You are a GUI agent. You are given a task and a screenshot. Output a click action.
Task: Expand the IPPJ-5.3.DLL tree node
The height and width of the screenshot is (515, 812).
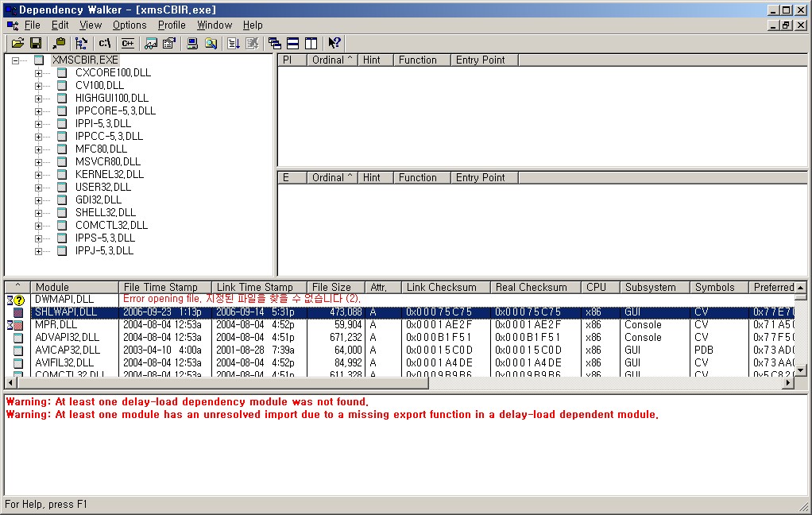click(38, 251)
